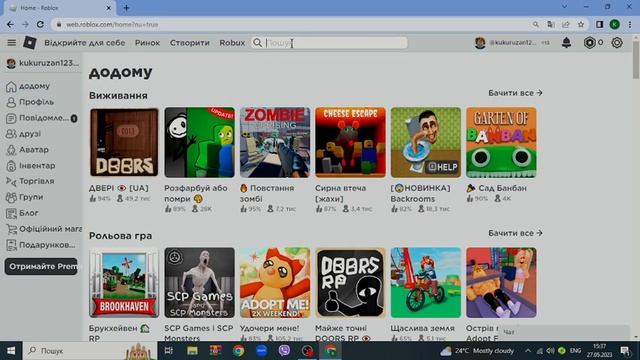This screenshot has height=360, width=640.
Task: Open the settings gear icon
Action: coord(617,42)
